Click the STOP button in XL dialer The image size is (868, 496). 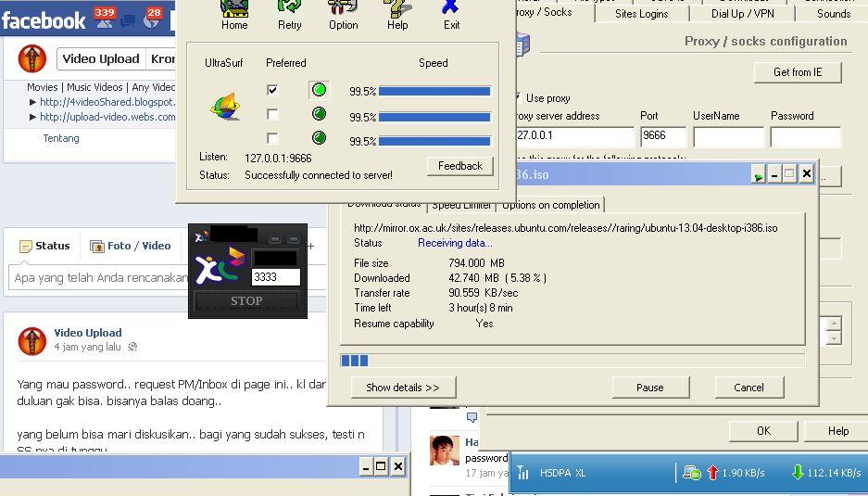[x=246, y=301]
